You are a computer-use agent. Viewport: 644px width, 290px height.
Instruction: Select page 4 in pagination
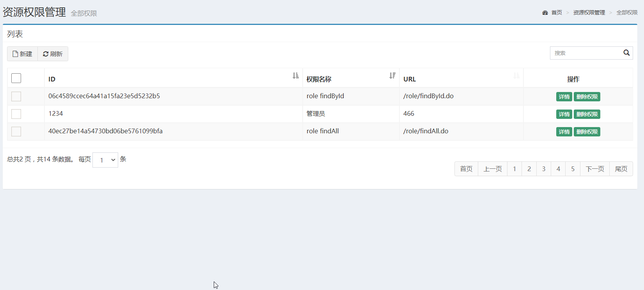pos(558,169)
